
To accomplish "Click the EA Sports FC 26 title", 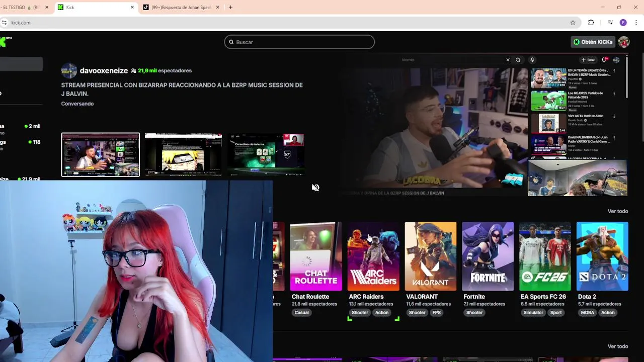I will pos(543,297).
